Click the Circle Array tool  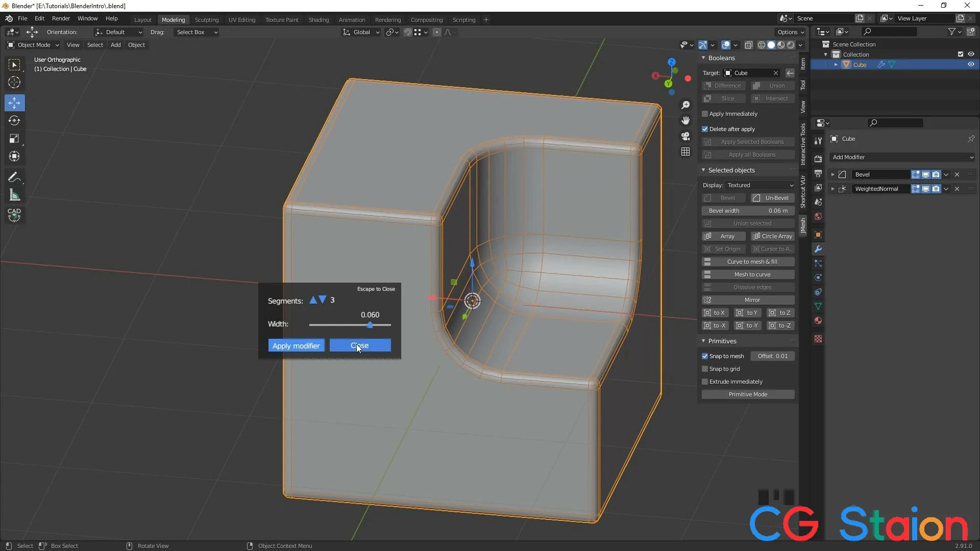coord(773,236)
